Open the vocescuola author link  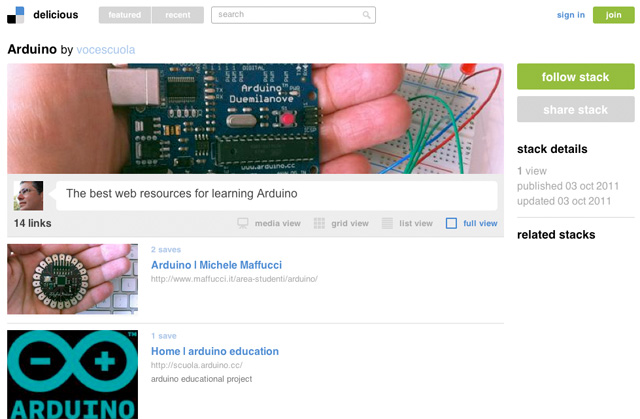105,49
